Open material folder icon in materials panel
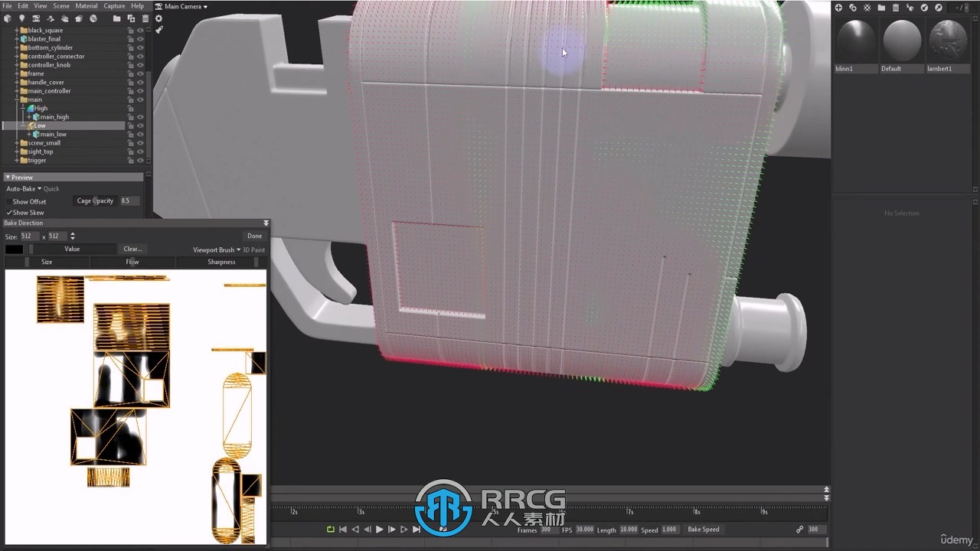Viewport: 980px width, 551px height. [881, 8]
